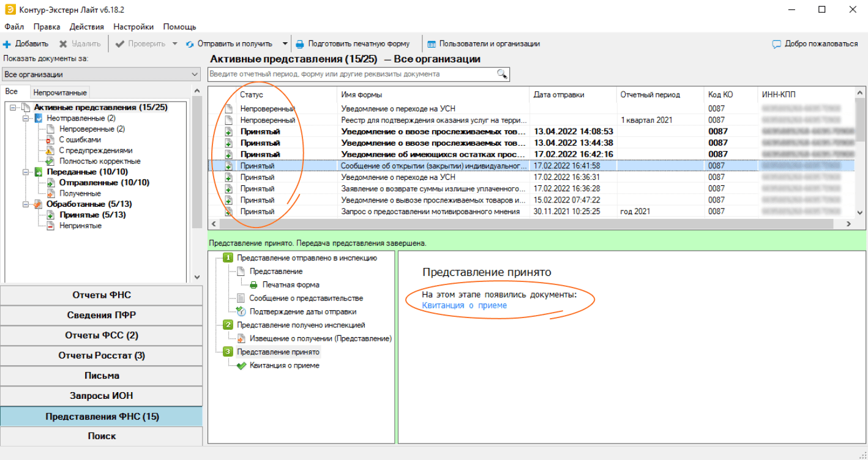Viewport: 868px width, 460px height.
Task: Click the status icon of Запрос о предоставлении row
Action: tap(229, 212)
